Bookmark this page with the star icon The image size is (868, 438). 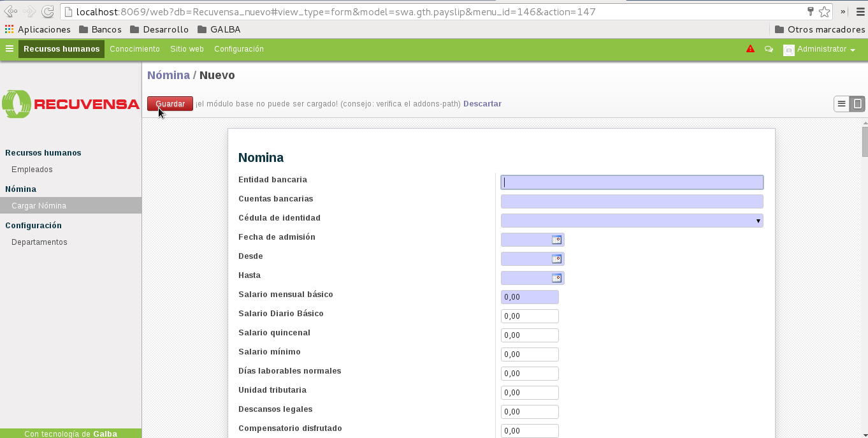click(824, 11)
